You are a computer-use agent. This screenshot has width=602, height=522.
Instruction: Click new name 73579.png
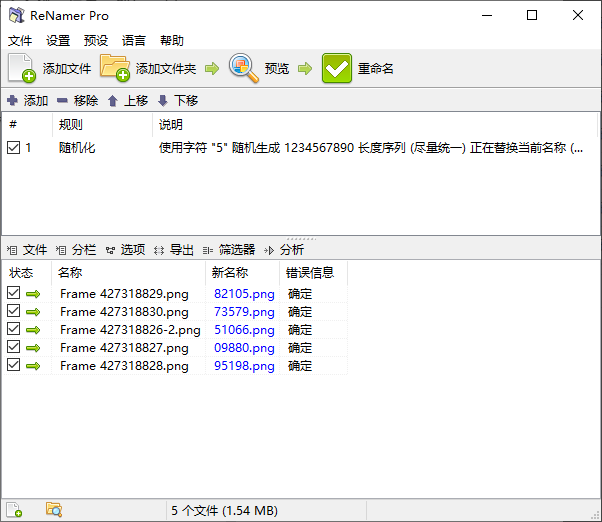244,312
